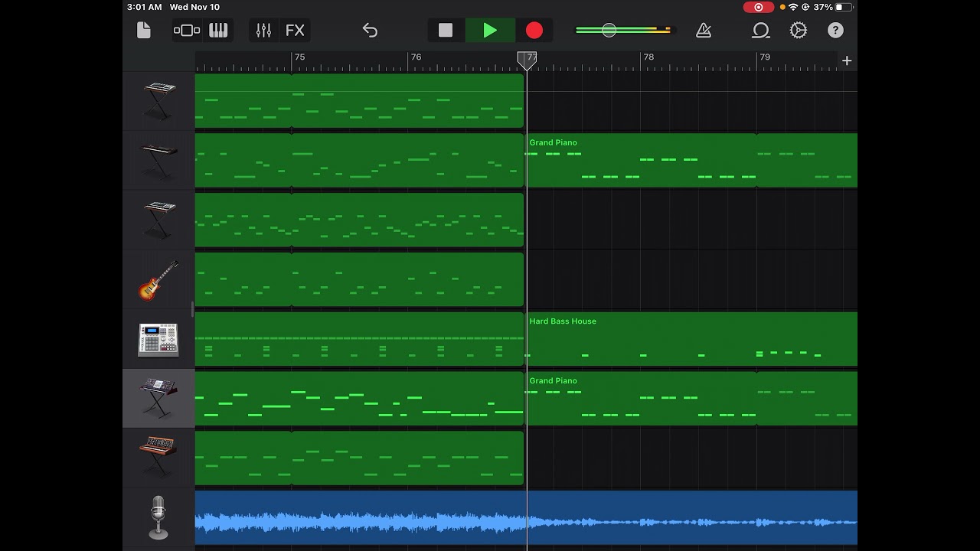Image resolution: width=980 pixels, height=551 pixels.
Task: Select the guitar track MIDI region
Action: 359,280
